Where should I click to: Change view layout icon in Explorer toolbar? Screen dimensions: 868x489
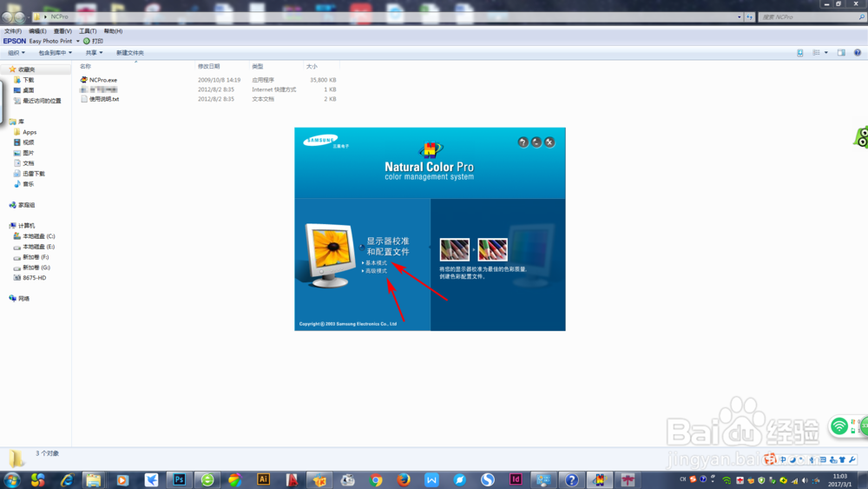point(816,53)
